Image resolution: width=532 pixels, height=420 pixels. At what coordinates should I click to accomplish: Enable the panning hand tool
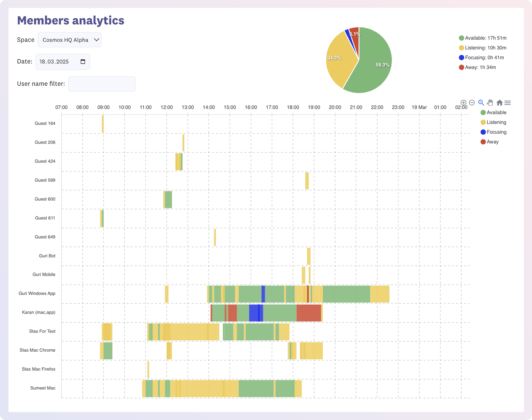[x=490, y=103]
